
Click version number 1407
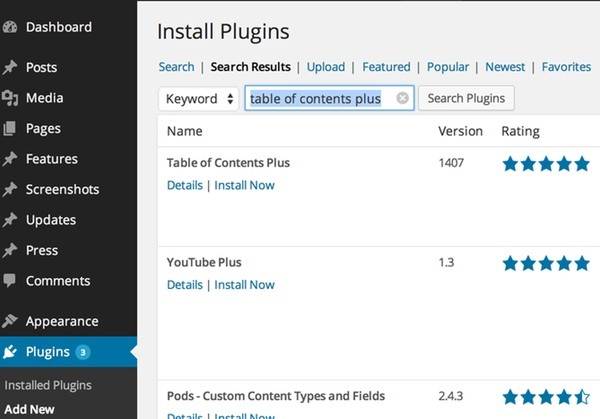pos(451,163)
